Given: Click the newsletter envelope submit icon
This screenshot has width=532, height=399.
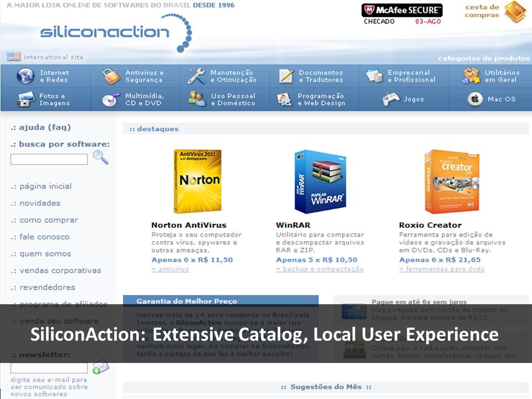Looking at the screenshot, I should (100, 367).
